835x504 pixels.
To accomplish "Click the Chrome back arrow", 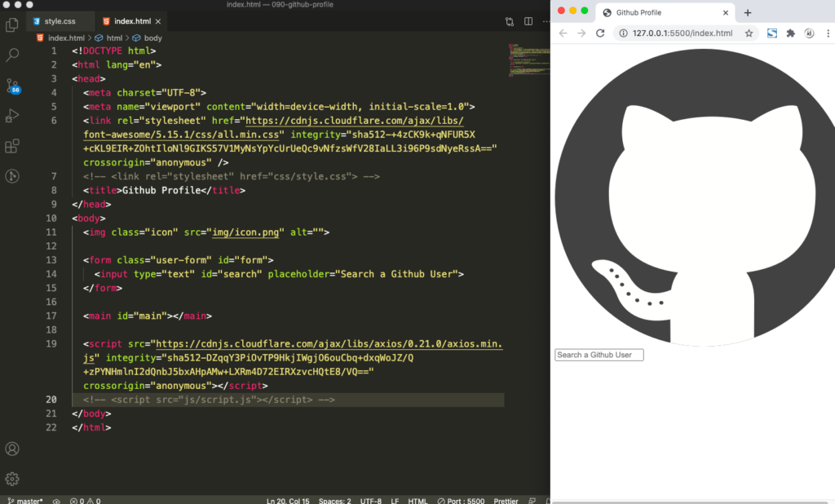I will coord(563,33).
